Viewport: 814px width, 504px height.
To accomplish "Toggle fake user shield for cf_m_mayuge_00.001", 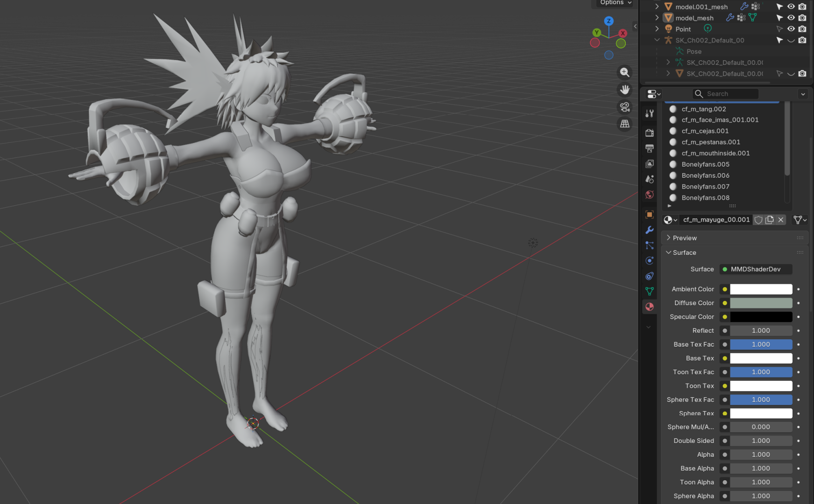I will (x=758, y=220).
